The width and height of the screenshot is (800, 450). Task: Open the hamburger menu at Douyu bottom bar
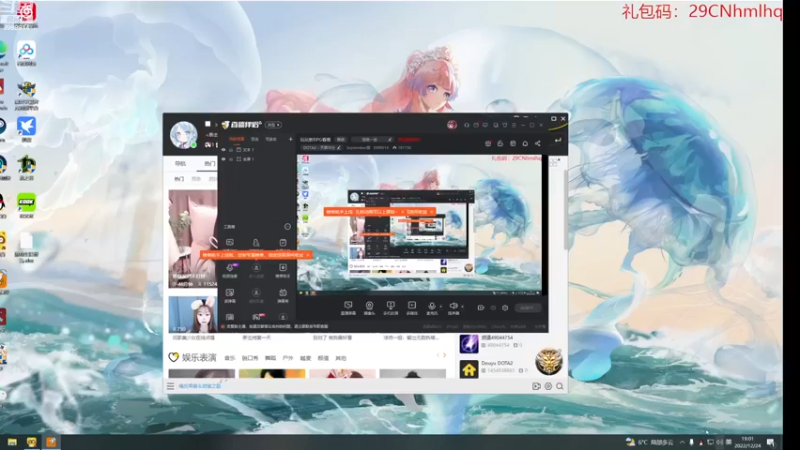pos(170,386)
